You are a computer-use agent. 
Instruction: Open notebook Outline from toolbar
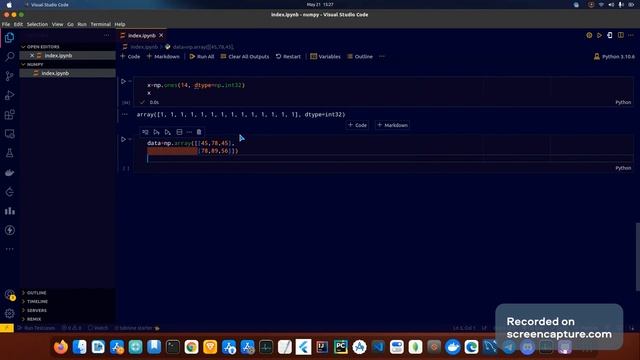click(360, 56)
